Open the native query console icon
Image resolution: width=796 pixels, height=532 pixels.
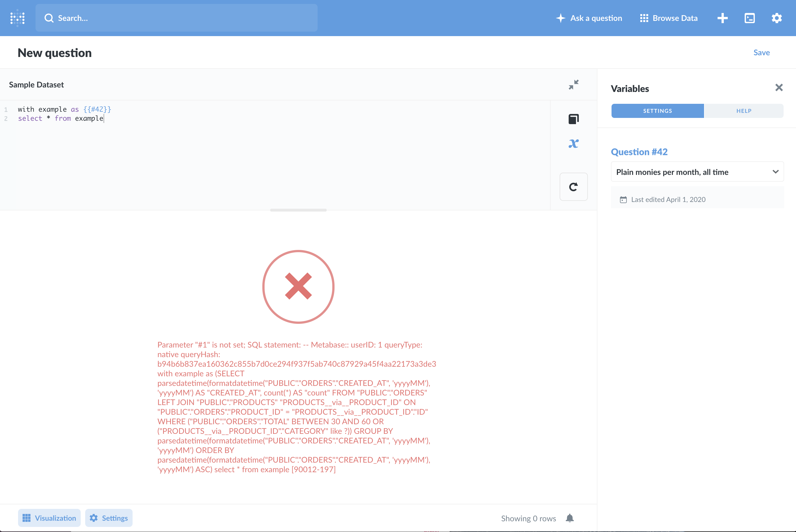[x=749, y=18]
